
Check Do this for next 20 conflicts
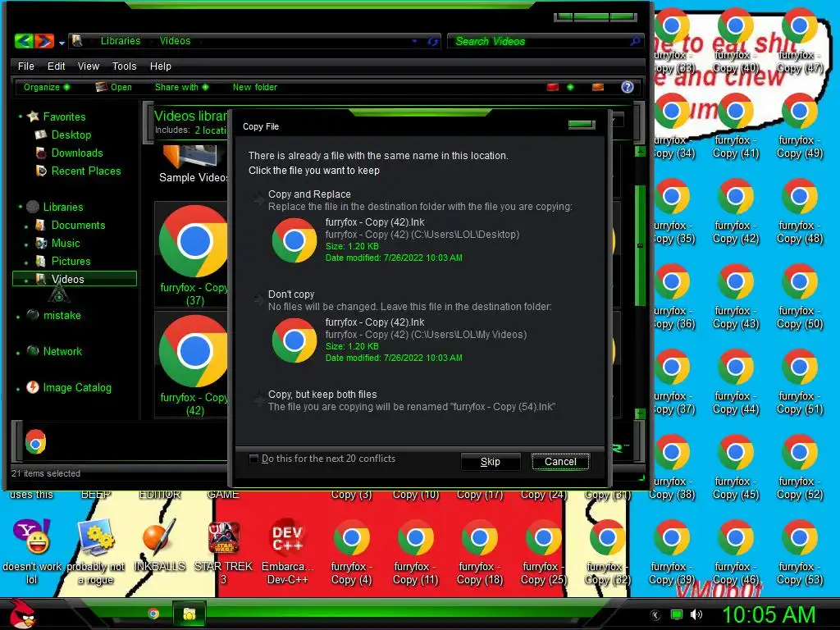pos(254,459)
